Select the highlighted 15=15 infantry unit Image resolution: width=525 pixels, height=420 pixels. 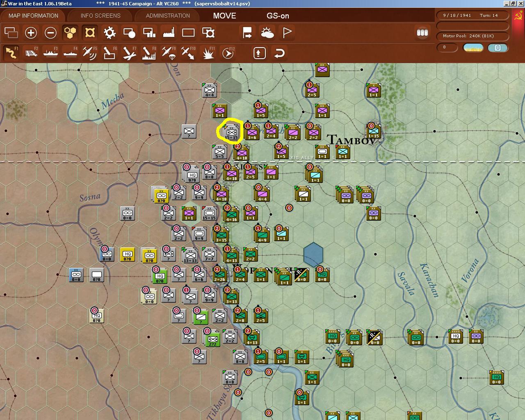tap(231, 132)
